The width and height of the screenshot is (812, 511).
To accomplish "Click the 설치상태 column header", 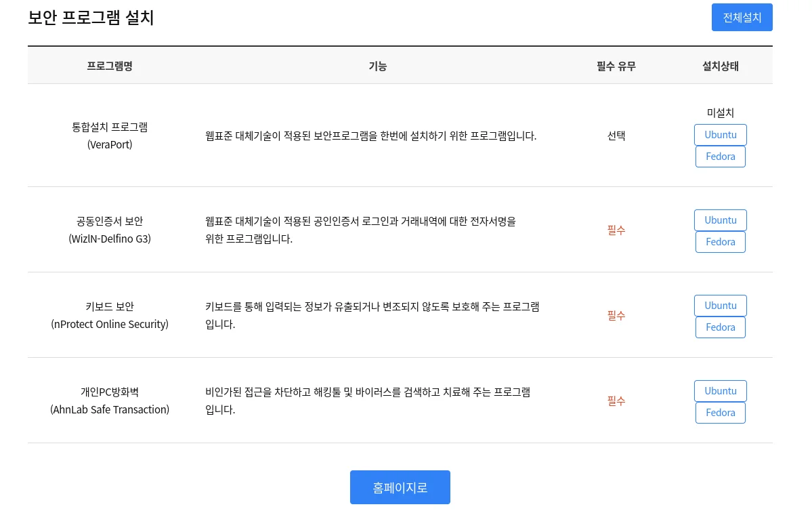I will 720,66.
